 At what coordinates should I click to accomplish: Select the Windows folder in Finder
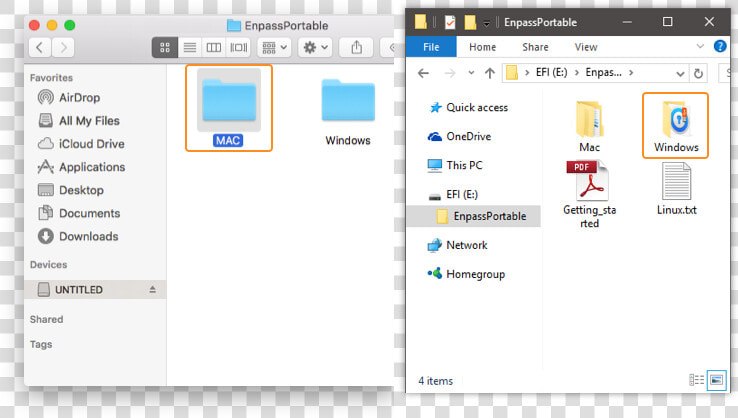(348, 111)
